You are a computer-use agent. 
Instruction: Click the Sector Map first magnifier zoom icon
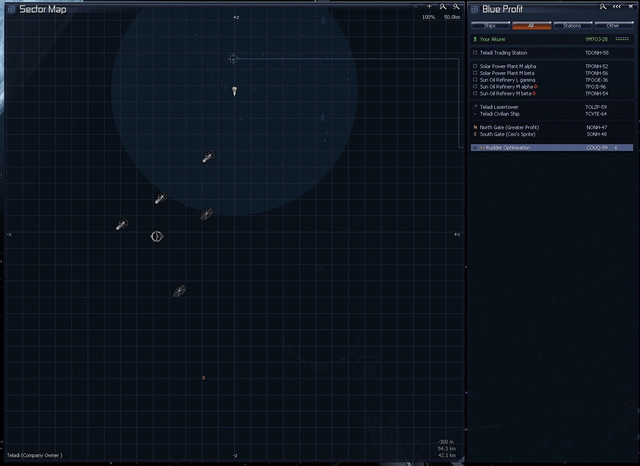click(x=443, y=7)
